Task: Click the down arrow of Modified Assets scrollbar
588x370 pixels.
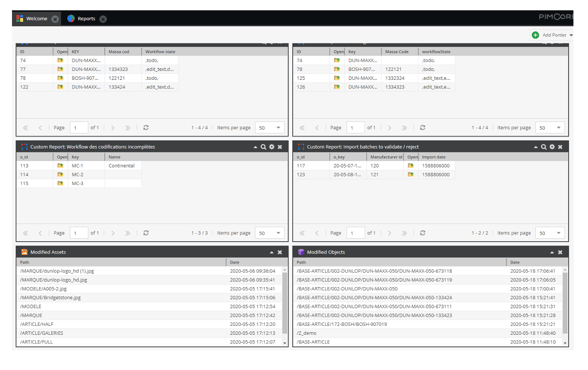Action: (x=285, y=343)
